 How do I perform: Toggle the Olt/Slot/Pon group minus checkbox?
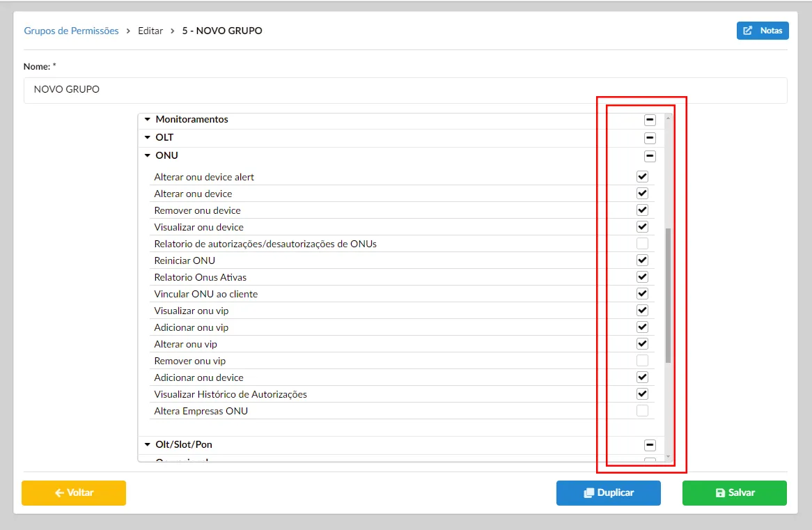[650, 445]
